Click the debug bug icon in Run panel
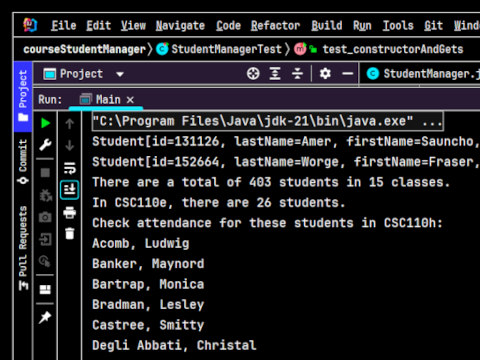This screenshot has height=360, width=480. point(45,195)
